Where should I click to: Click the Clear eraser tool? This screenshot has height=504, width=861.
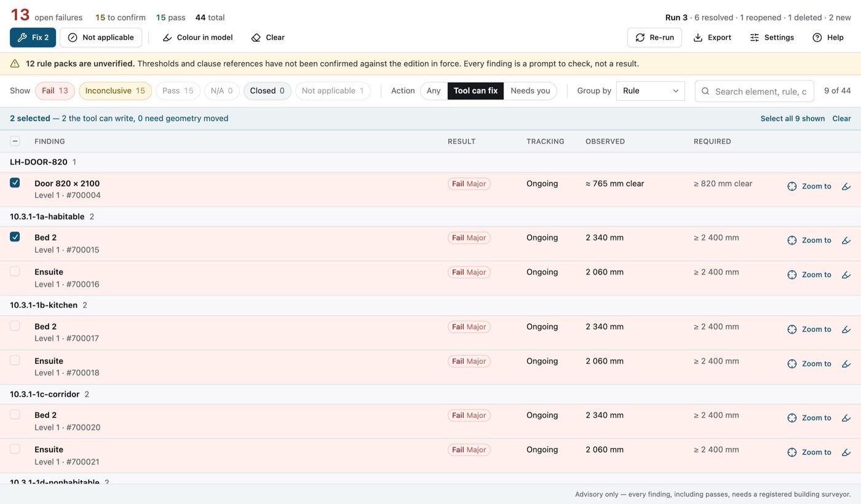pos(268,37)
